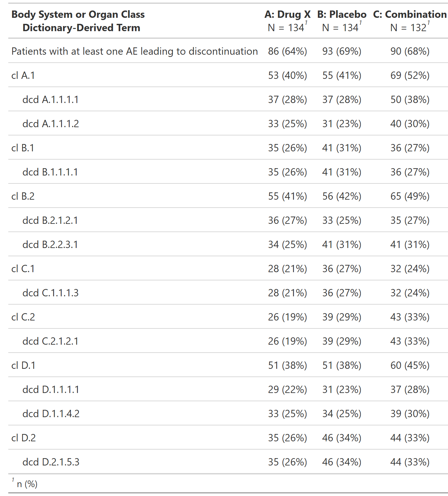Click the 'dcd B.2.2.3.1' term label
Screen dimensions: 448x496
click(50, 245)
